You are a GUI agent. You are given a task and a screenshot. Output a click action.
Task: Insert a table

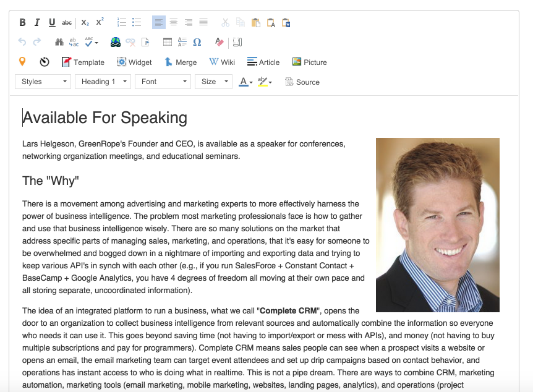pyautogui.click(x=168, y=42)
